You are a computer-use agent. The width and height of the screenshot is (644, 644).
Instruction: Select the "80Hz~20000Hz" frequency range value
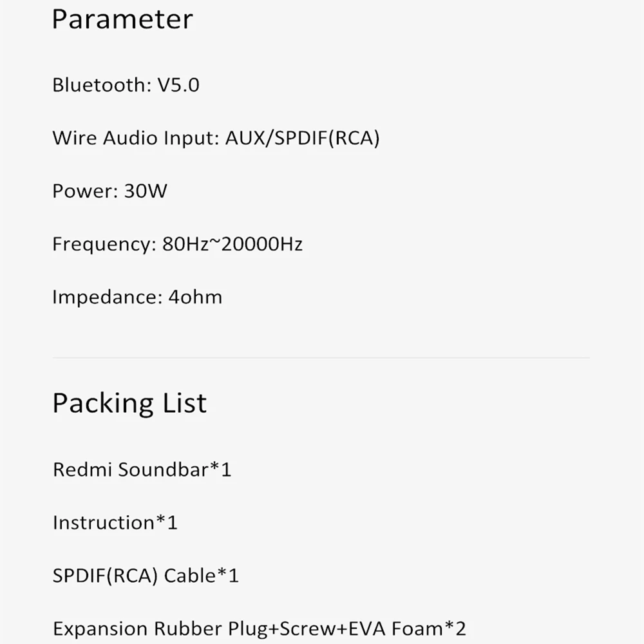233,244
